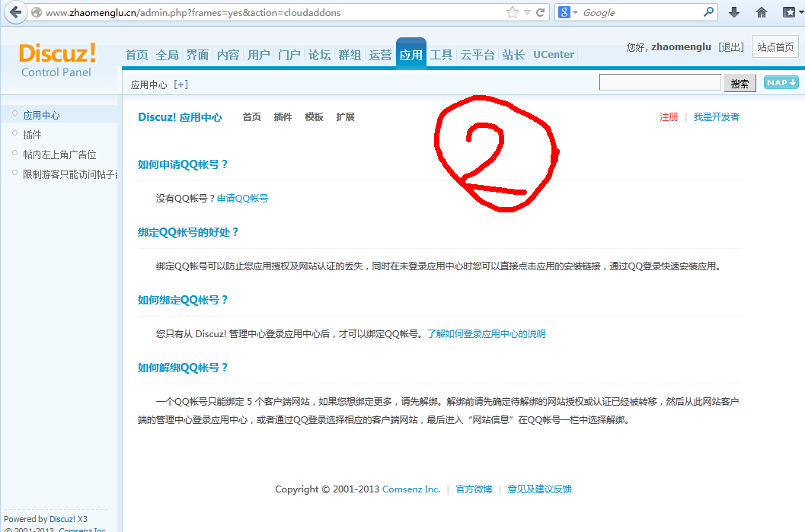The width and height of the screenshot is (805, 532).
Task: Click the 绑定QQ帐号的好处？ heading
Action: click(x=188, y=232)
